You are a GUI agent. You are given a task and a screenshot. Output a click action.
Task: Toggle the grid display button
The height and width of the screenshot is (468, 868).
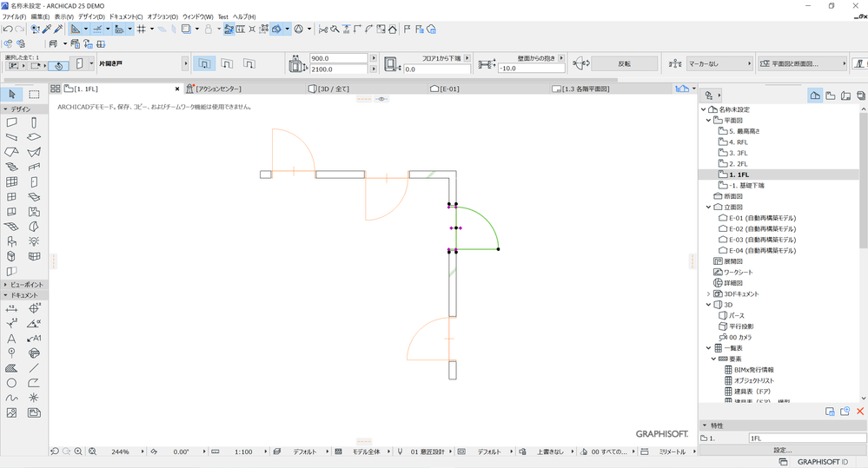point(141,30)
